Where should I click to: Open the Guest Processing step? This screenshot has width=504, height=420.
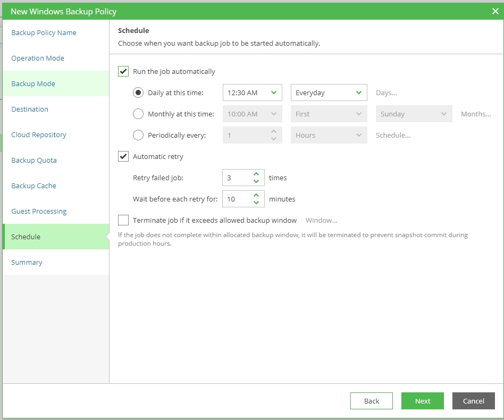pyautogui.click(x=39, y=211)
